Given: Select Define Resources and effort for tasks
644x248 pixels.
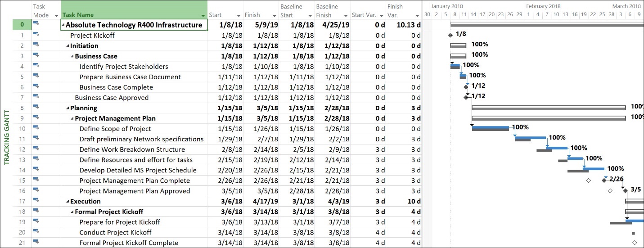Looking at the screenshot, I should tap(136, 160).
